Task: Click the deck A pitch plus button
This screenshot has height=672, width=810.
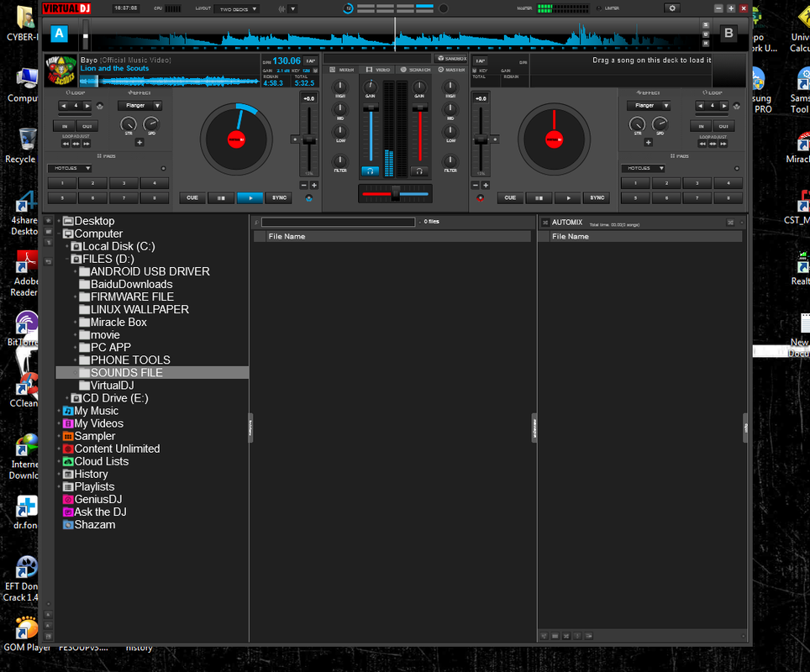Action: click(313, 185)
